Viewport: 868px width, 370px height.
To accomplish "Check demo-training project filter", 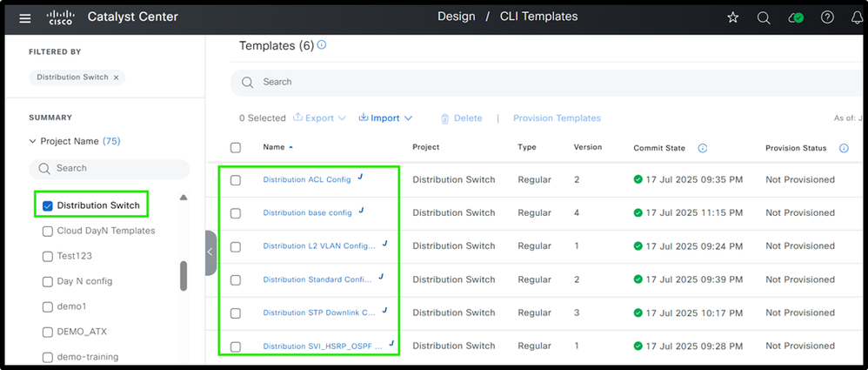I will click(x=48, y=357).
